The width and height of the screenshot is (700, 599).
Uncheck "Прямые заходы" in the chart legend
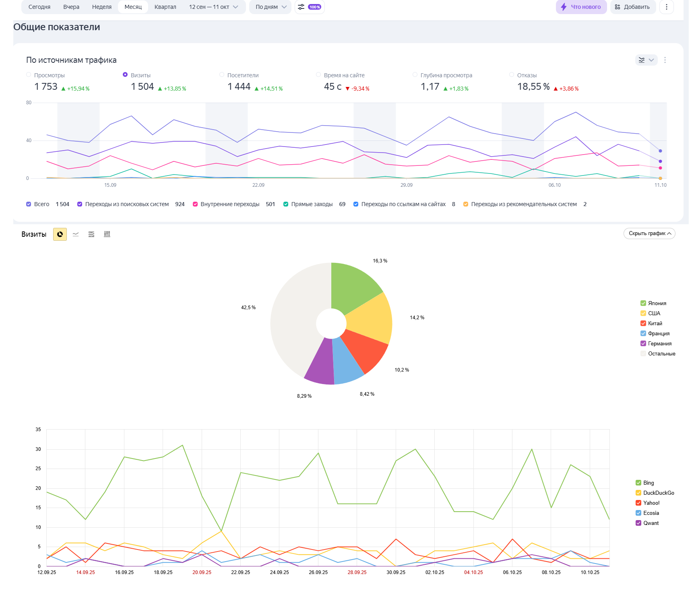(x=286, y=204)
